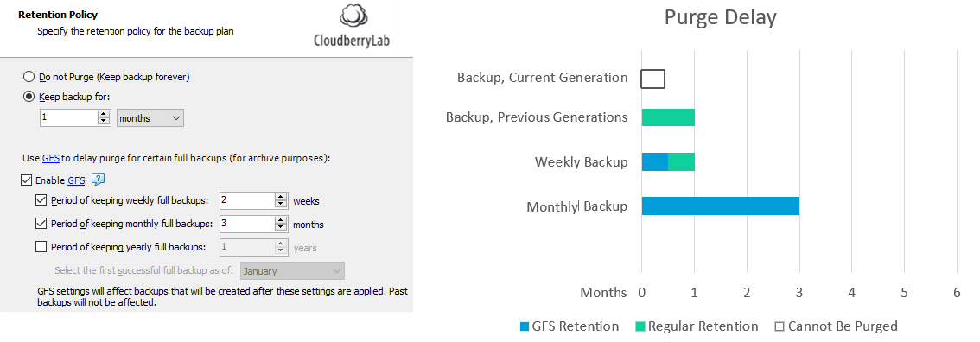Click the GFS help question-mark icon
This screenshot has width=980, height=342.
click(x=98, y=180)
